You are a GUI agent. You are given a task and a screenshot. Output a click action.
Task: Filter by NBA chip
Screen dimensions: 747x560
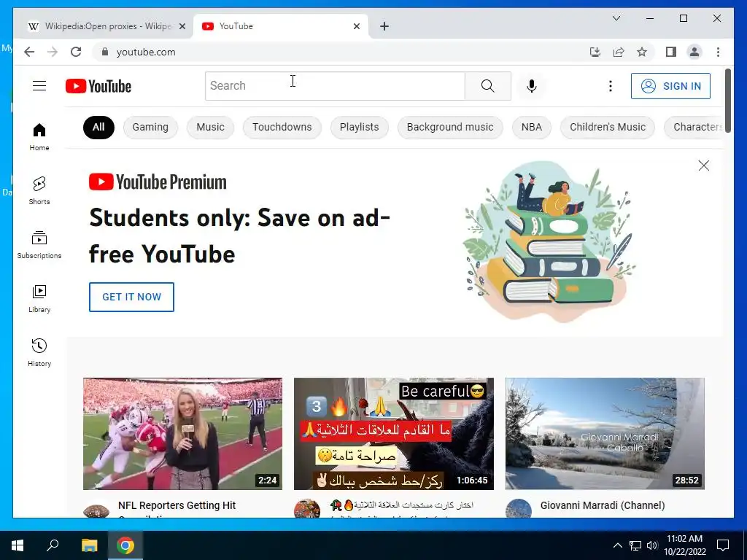coord(532,127)
